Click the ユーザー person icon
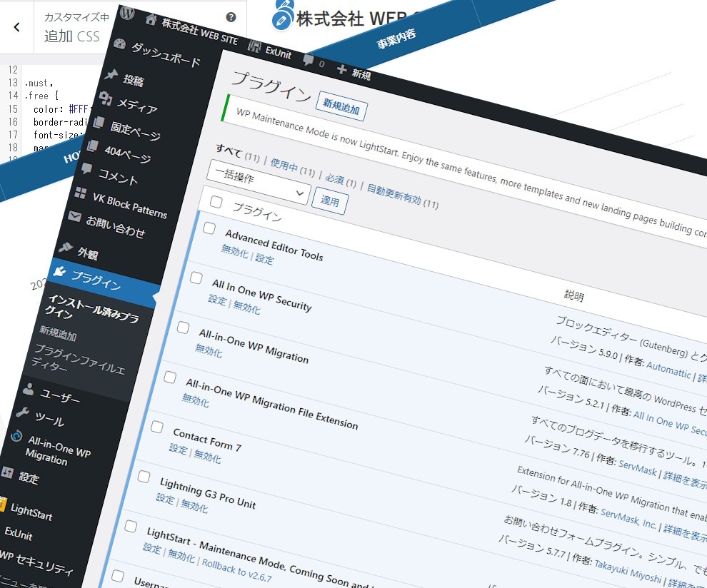The height and width of the screenshot is (588, 707). click(x=29, y=388)
